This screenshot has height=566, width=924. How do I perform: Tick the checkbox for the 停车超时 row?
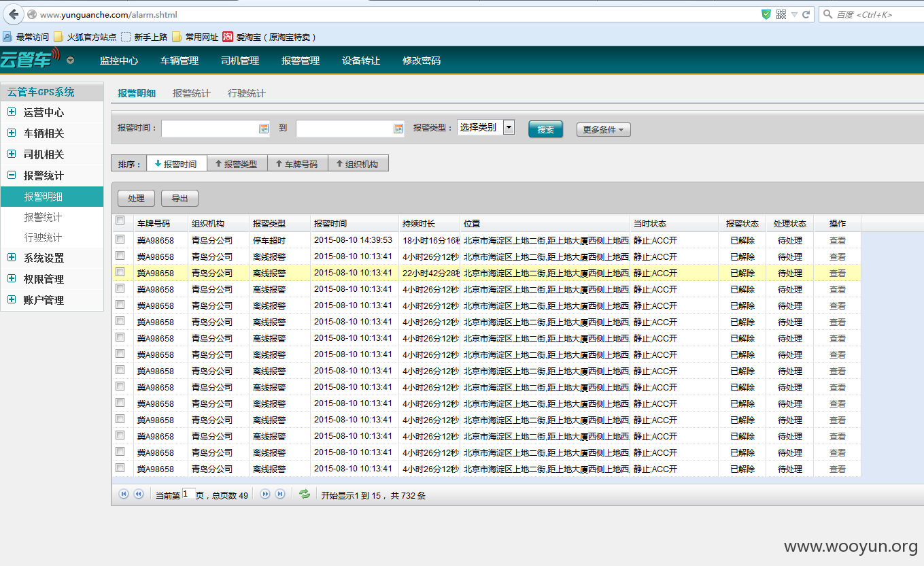[120, 239]
